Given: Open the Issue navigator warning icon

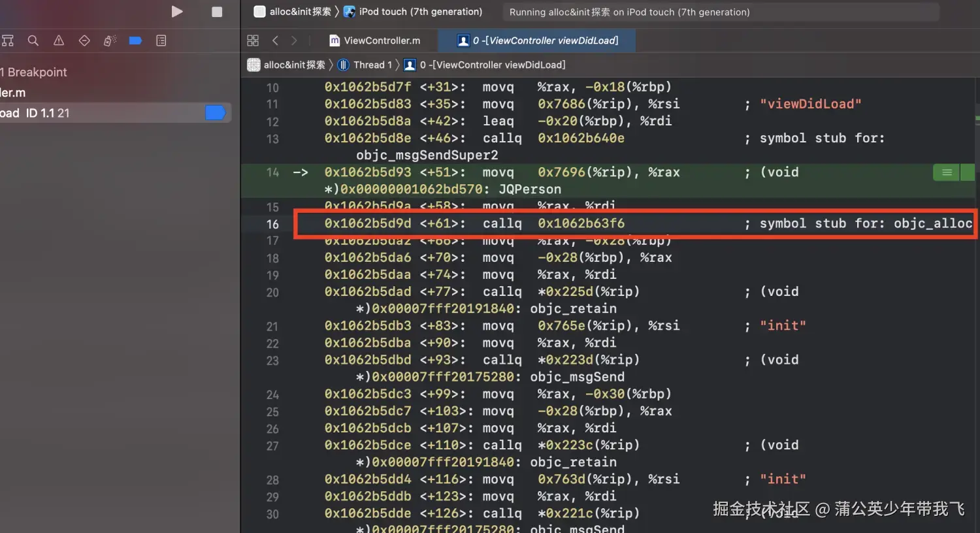Looking at the screenshot, I should [59, 40].
